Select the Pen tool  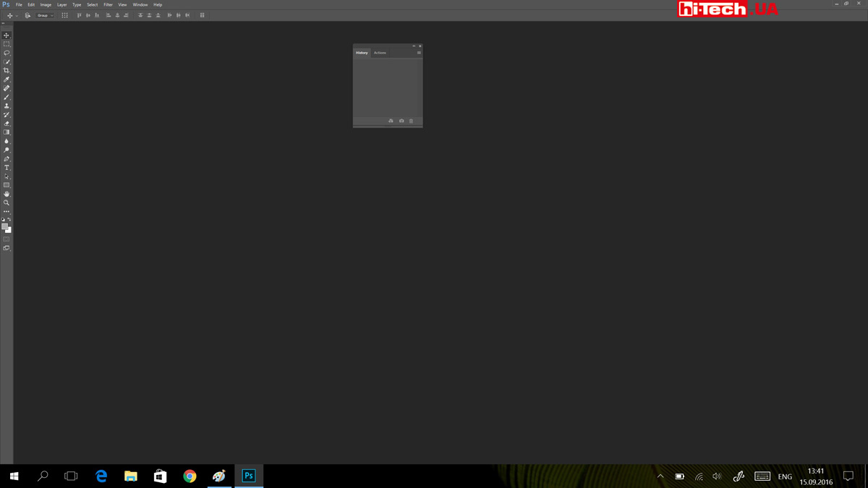7,159
